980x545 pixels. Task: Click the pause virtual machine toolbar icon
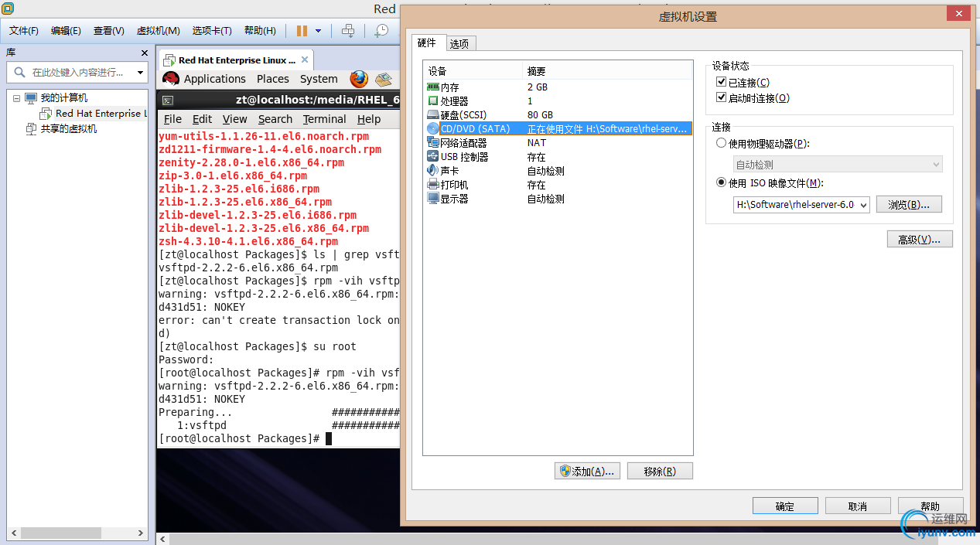pos(302,31)
